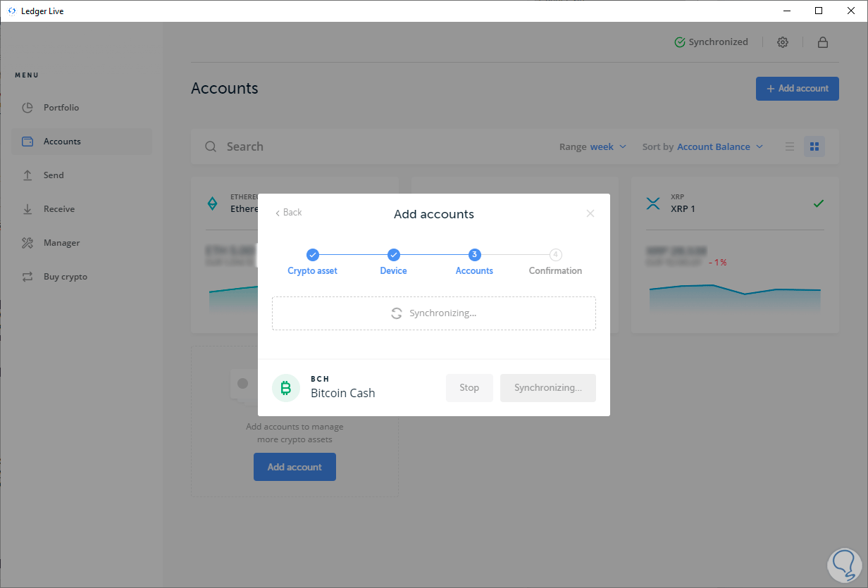This screenshot has height=588, width=868.
Task: Select the Device step
Action: [394, 262]
